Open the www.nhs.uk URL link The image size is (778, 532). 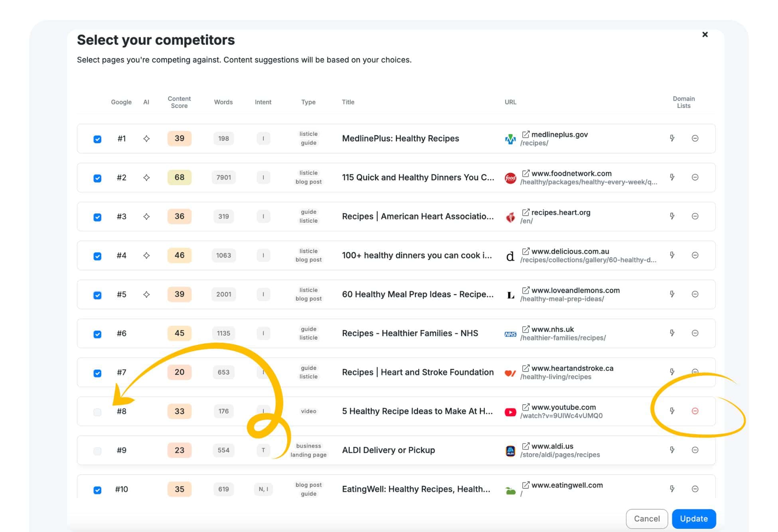(553, 329)
